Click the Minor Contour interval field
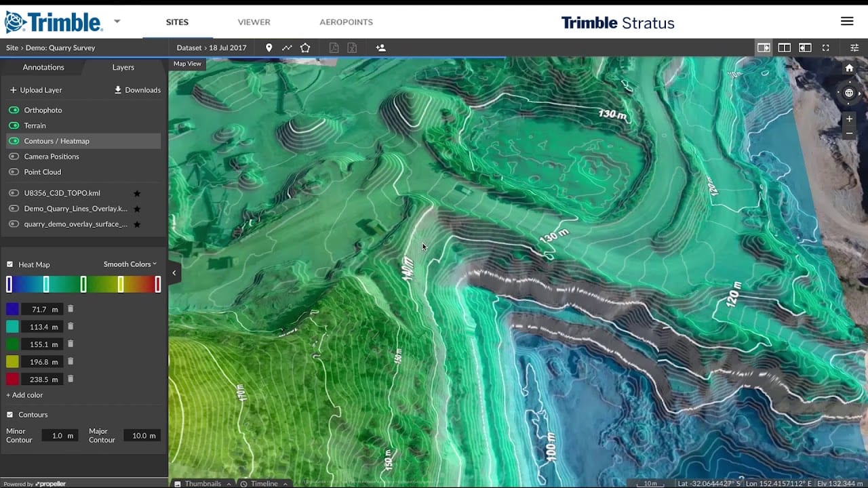Viewport: 868px width, 488px height. (x=60, y=436)
